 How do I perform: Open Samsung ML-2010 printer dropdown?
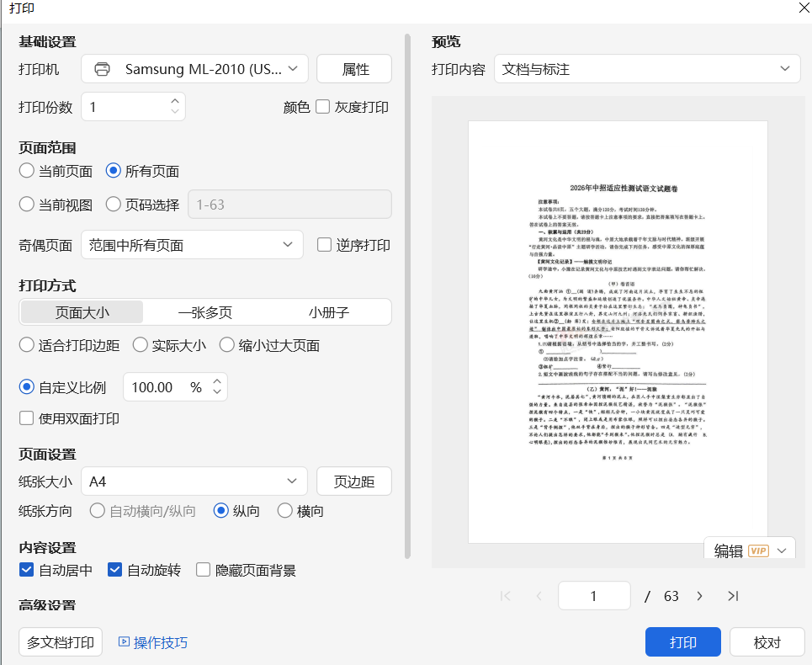(x=194, y=69)
